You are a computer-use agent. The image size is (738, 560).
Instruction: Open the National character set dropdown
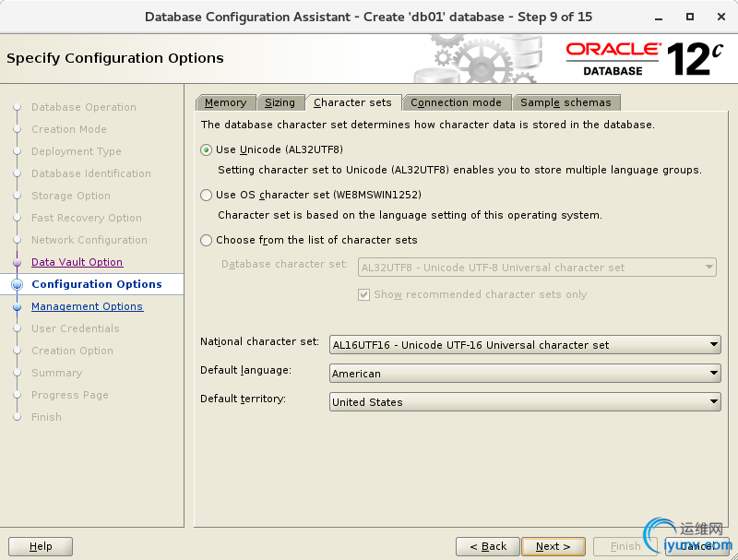click(525, 345)
